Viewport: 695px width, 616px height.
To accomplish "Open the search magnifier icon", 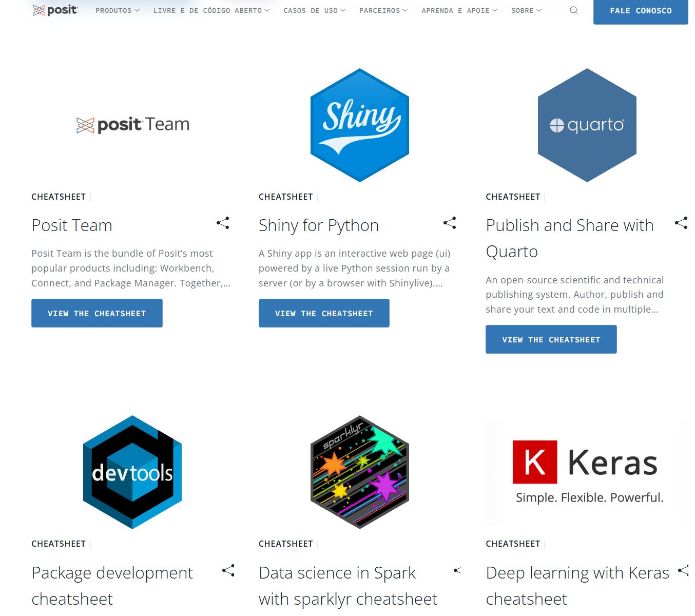I will click(573, 10).
